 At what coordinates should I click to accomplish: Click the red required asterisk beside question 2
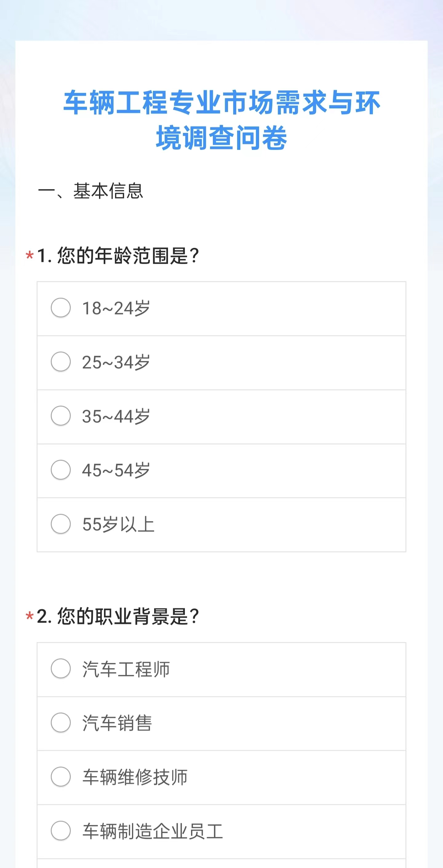pyautogui.click(x=30, y=616)
